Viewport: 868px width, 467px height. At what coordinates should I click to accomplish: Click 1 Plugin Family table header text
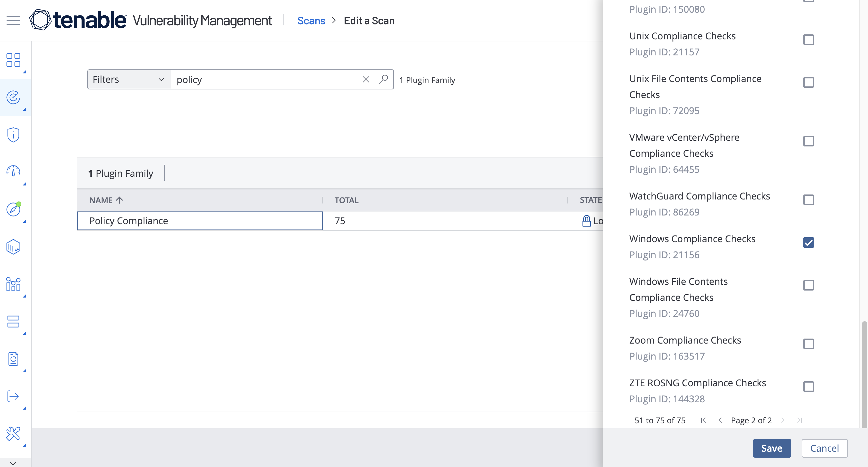[121, 173]
